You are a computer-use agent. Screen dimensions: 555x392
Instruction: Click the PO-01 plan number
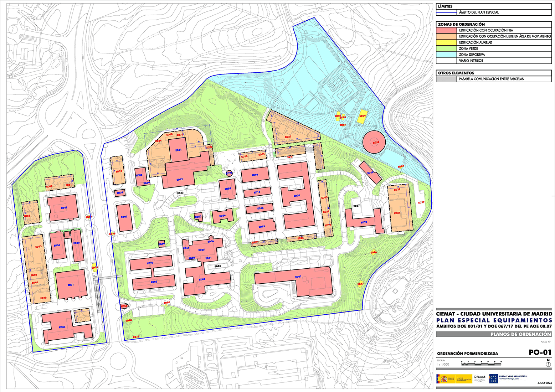pyautogui.click(x=540, y=352)
